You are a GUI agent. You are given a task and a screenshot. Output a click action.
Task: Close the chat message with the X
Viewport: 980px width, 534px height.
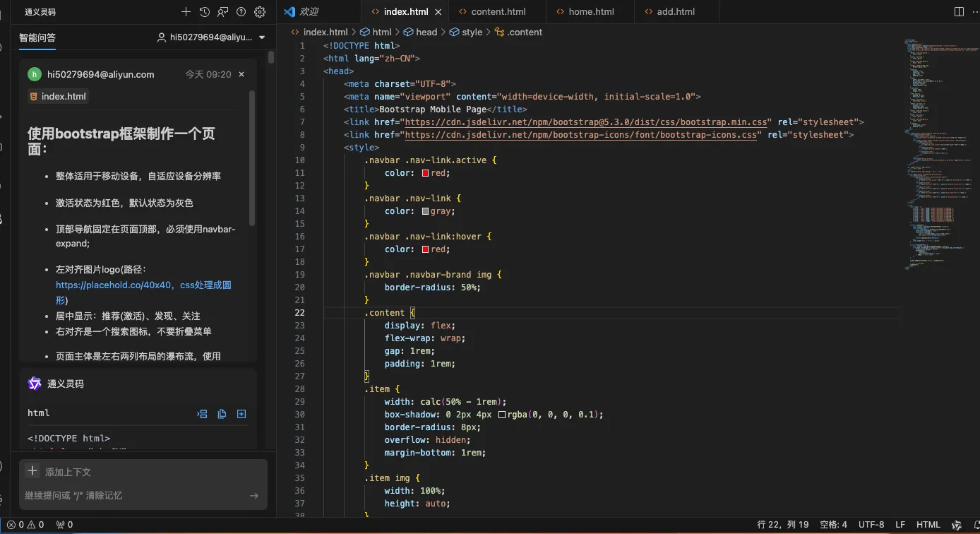click(x=241, y=74)
